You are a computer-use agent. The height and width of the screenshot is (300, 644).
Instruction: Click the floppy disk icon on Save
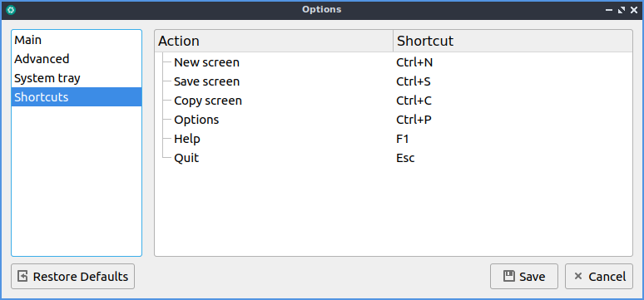tap(509, 276)
